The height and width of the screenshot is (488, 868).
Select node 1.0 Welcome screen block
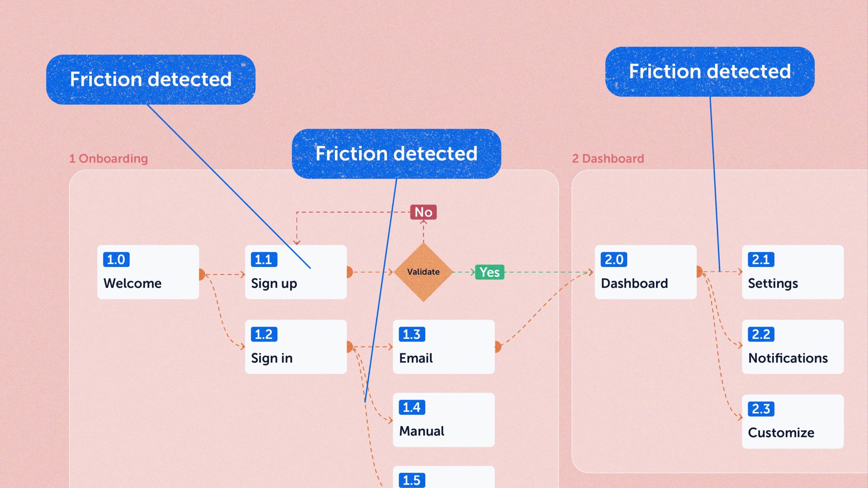147,273
